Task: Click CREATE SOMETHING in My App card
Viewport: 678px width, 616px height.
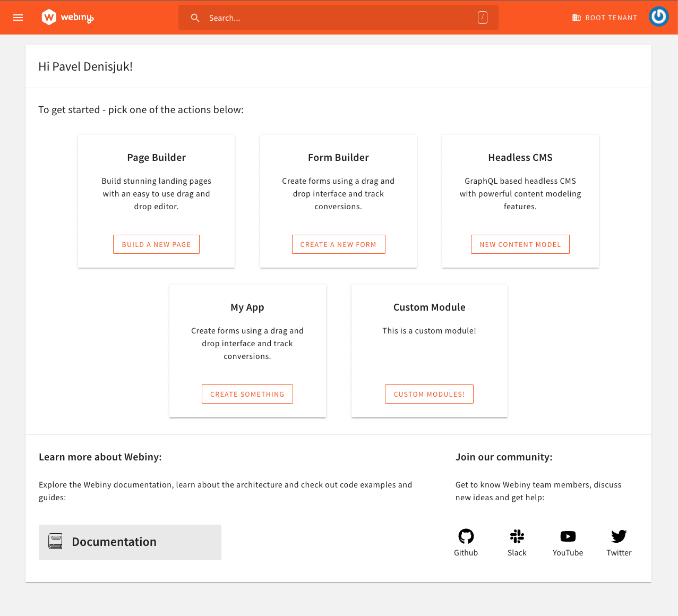Action: click(x=247, y=393)
